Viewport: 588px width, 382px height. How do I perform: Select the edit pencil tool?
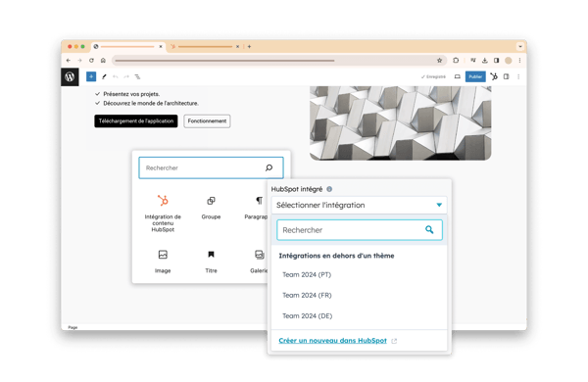[x=104, y=76]
